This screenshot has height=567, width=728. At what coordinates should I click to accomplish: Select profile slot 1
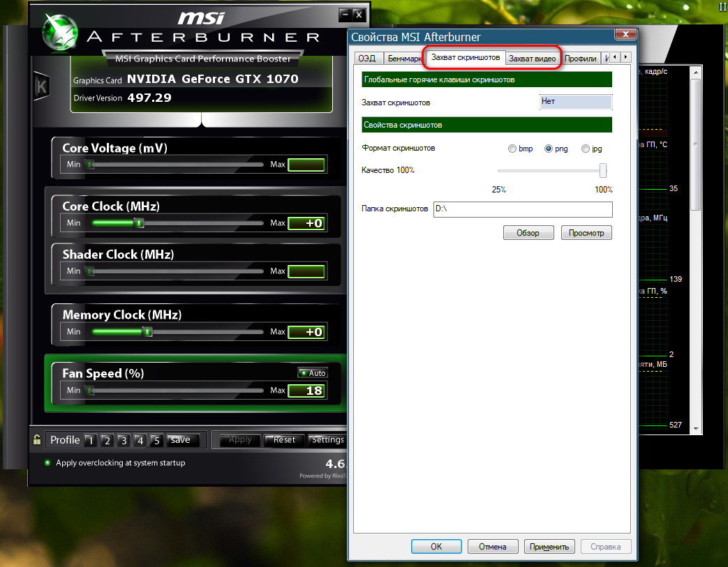(x=91, y=440)
